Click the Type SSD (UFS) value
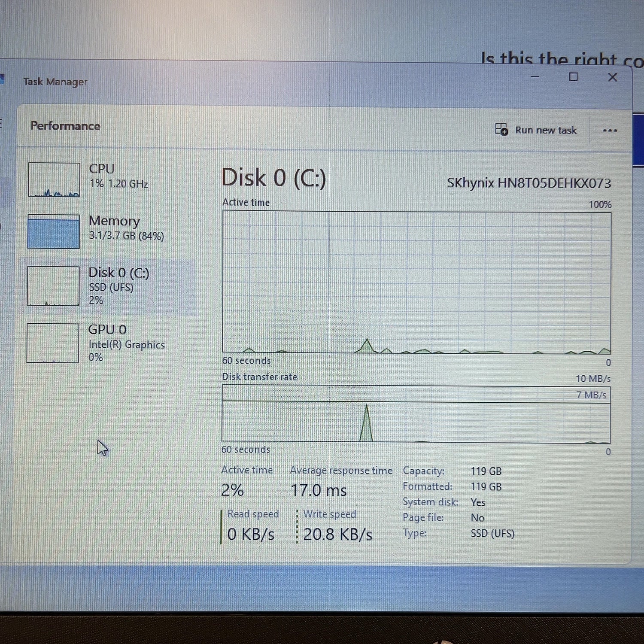Image resolution: width=644 pixels, height=644 pixels. click(x=492, y=533)
